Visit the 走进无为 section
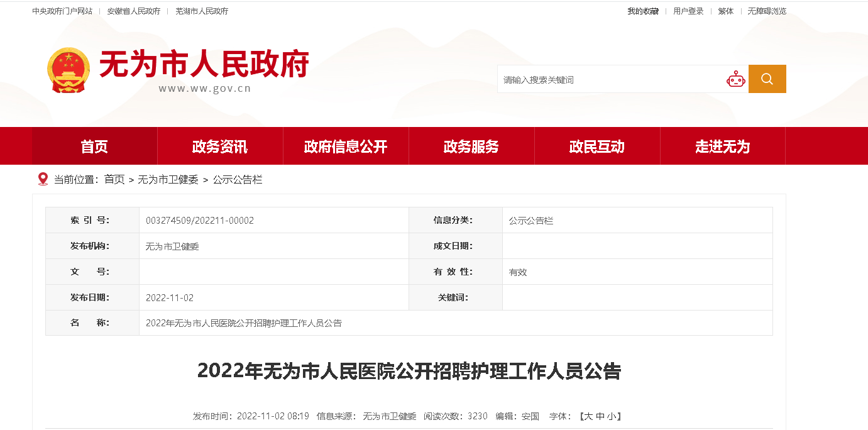 coord(723,146)
